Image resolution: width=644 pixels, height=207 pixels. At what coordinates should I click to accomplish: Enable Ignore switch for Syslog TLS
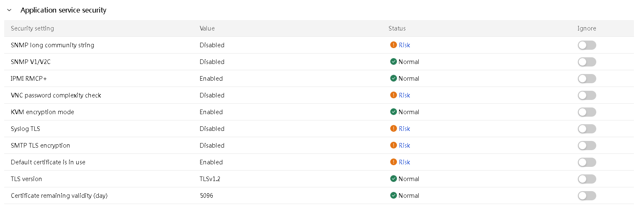[587, 129]
